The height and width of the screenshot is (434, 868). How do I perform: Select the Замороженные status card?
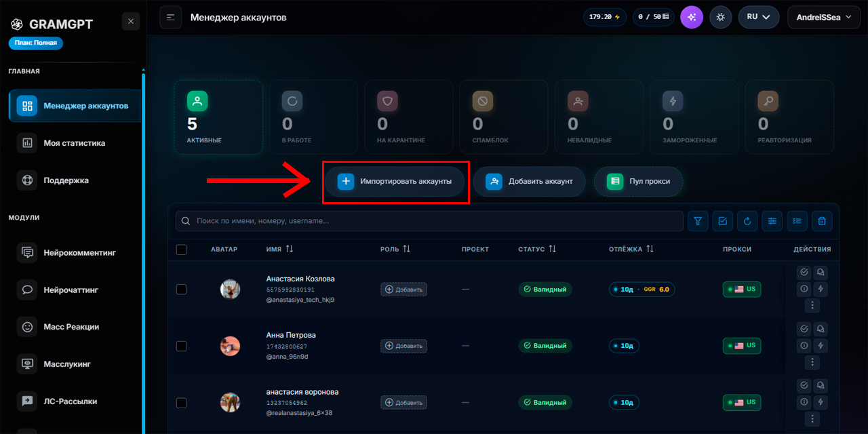click(x=694, y=117)
